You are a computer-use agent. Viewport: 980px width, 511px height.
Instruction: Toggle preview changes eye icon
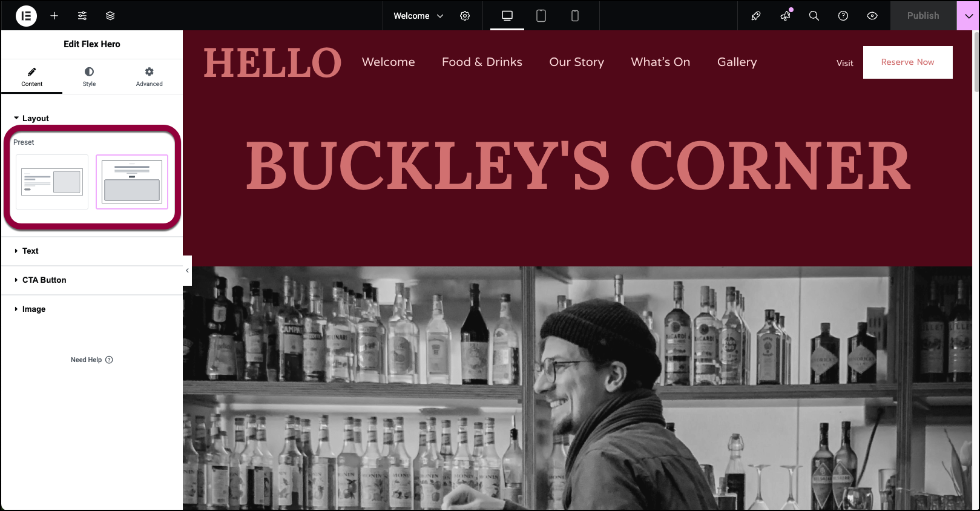click(x=872, y=16)
